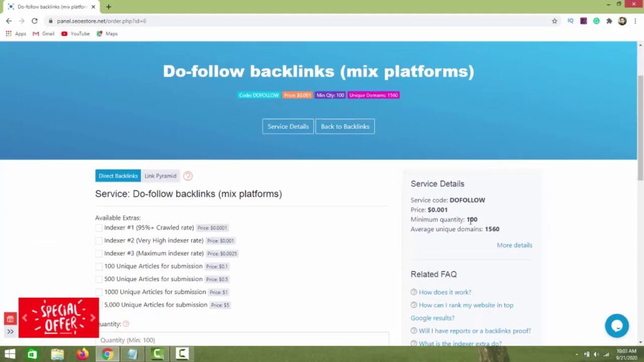644x362 pixels.
Task: Open the Maps bookmark
Action: tap(107, 34)
